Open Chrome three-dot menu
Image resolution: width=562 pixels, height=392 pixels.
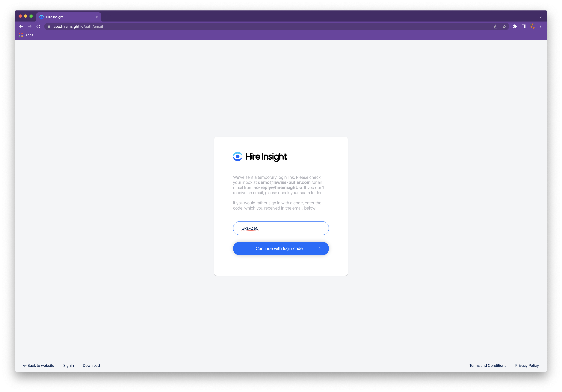click(541, 26)
